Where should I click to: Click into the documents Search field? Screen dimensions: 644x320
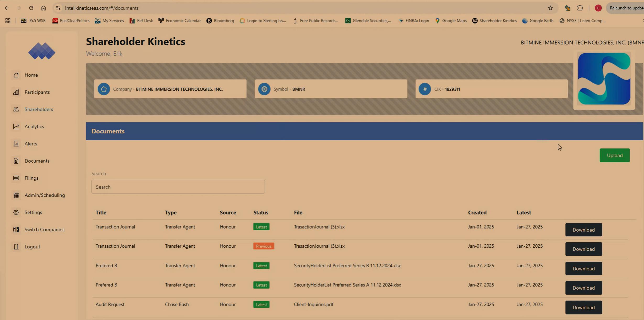pos(178,187)
